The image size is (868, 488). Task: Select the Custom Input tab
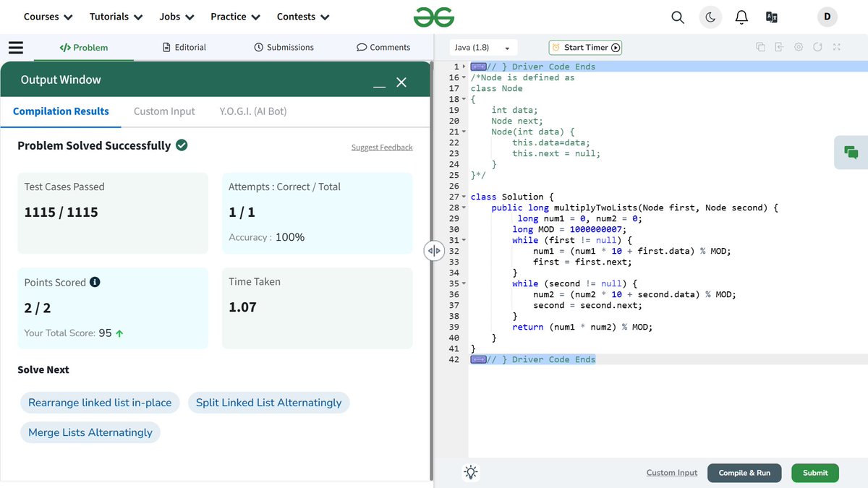point(164,111)
